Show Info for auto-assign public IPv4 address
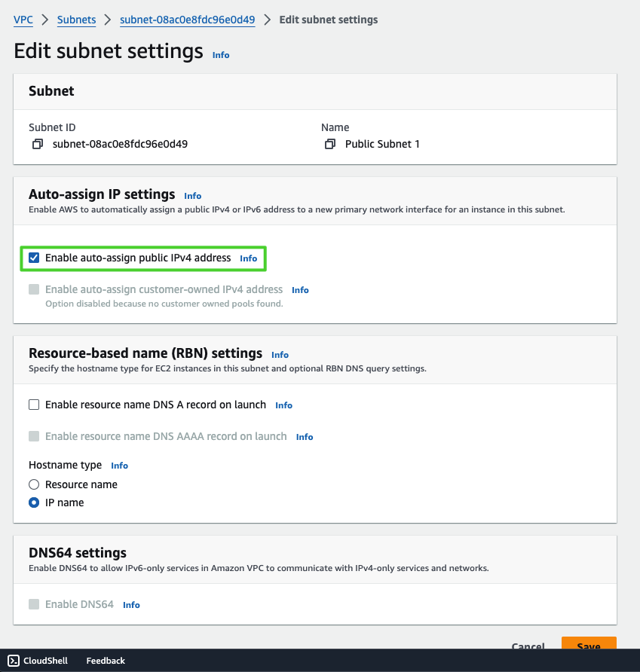 click(x=248, y=258)
